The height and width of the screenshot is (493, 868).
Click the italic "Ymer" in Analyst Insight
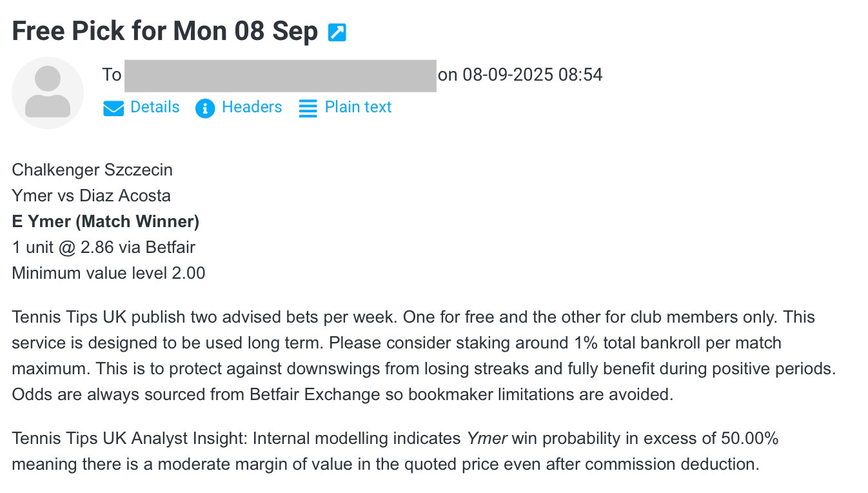click(x=487, y=439)
